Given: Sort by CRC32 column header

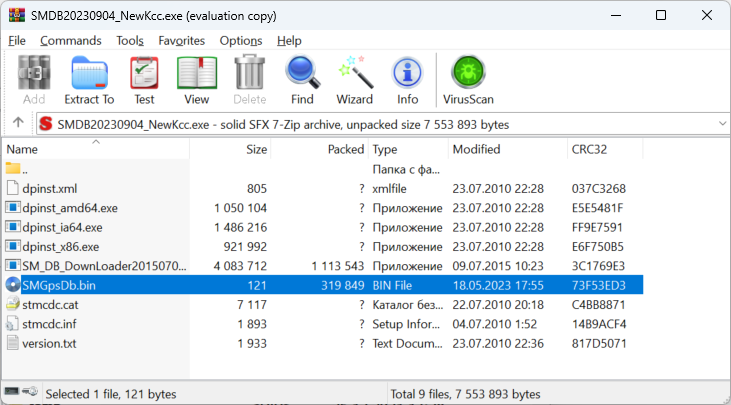Looking at the screenshot, I should 590,149.
